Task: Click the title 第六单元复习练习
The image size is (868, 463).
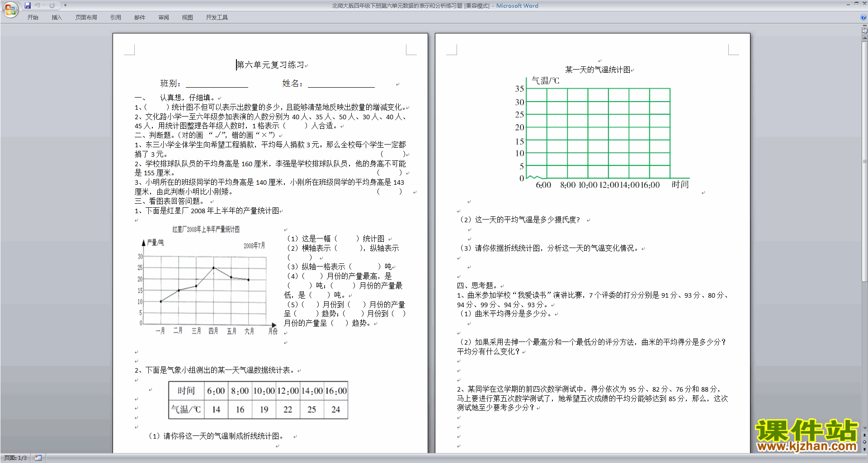Action: tap(270, 65)
